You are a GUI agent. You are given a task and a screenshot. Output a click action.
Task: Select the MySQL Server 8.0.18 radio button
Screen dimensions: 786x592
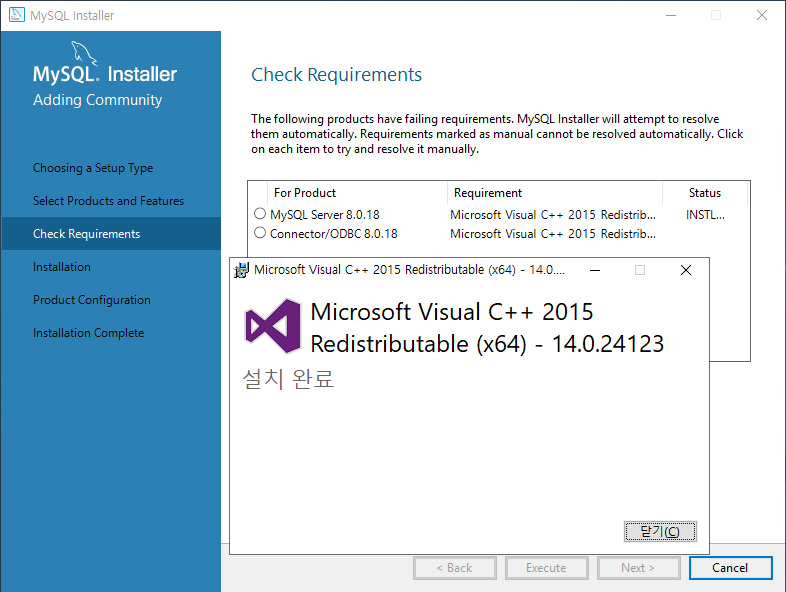click(260, 214)
